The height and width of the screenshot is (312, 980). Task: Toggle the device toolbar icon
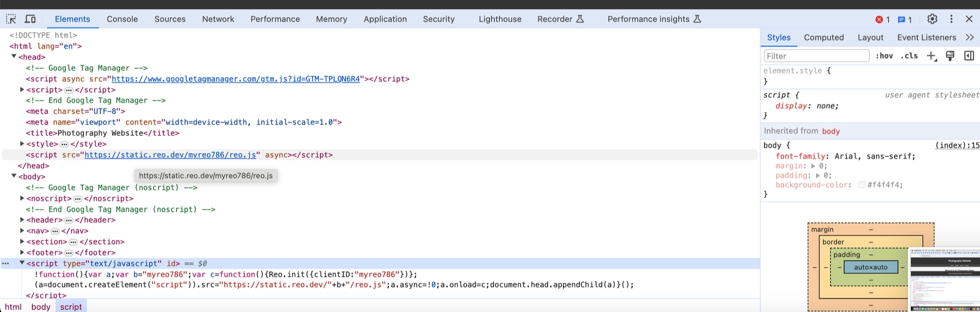point(30,19)
